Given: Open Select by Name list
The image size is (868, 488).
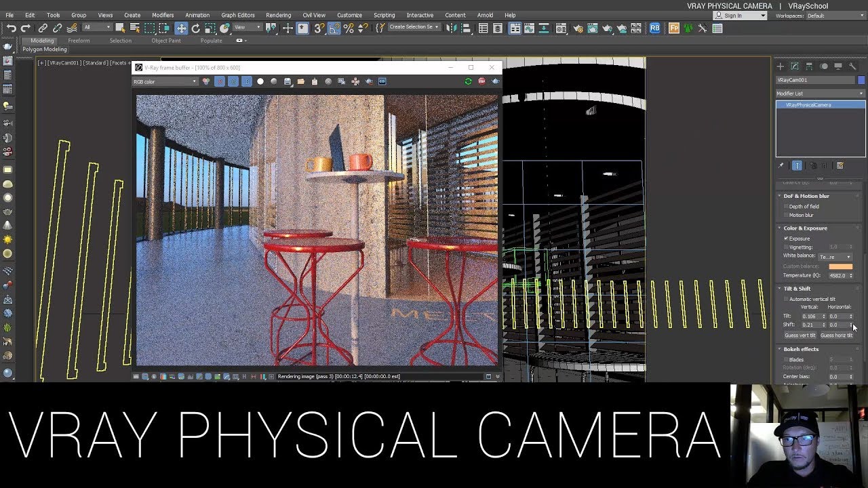Looking at the screenshot, I should click(135, 28).
